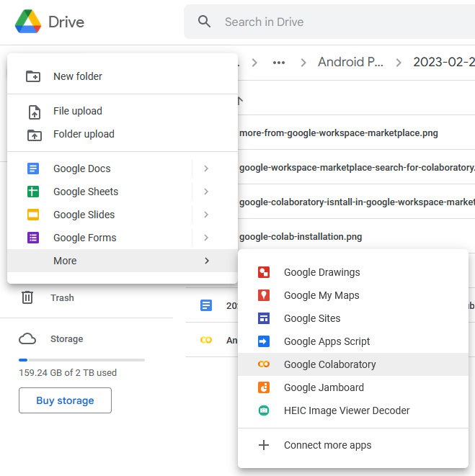Expand the Google Docs submenu arrow

(206, 169)
